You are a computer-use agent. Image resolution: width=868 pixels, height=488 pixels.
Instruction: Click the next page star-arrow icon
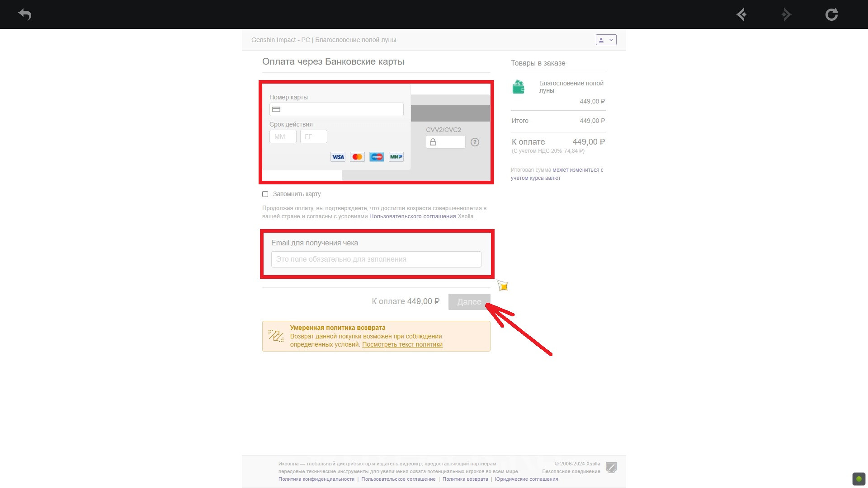(x=787, y=14)
